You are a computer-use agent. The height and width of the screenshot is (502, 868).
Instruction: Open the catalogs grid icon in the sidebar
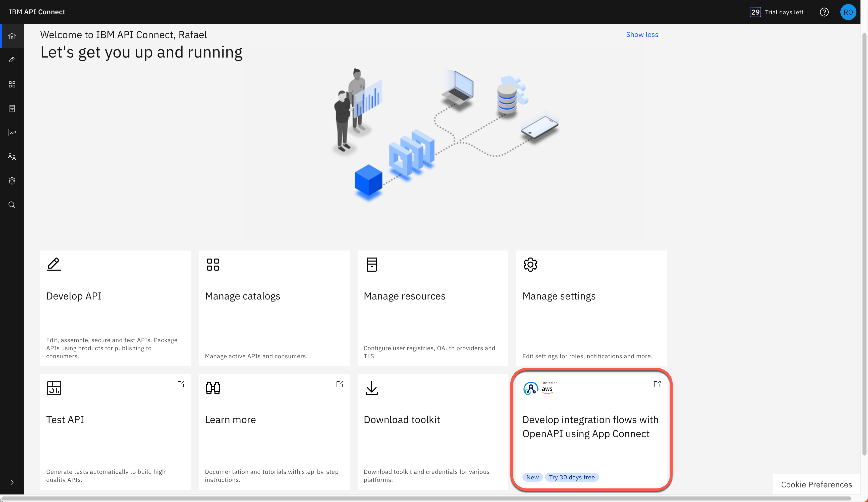point(12,84)
